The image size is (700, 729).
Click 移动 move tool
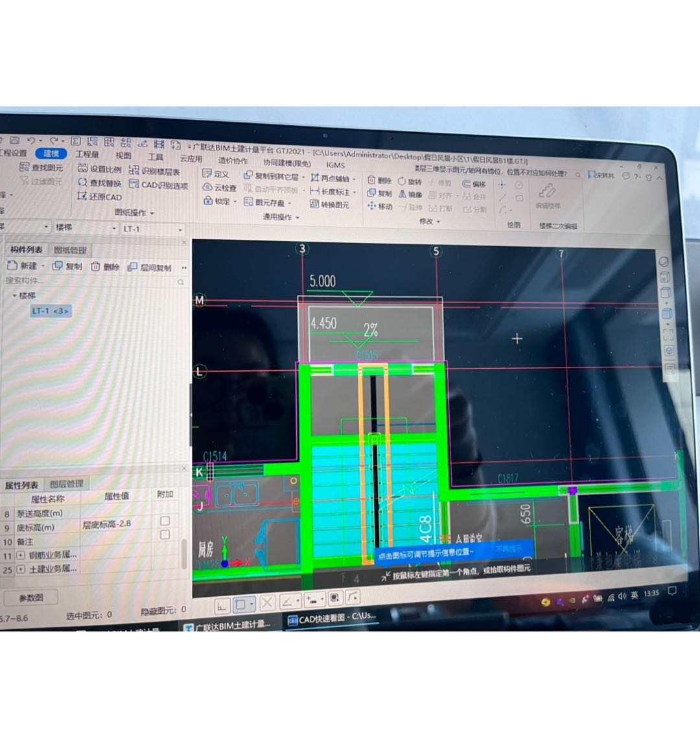[380, 206]
